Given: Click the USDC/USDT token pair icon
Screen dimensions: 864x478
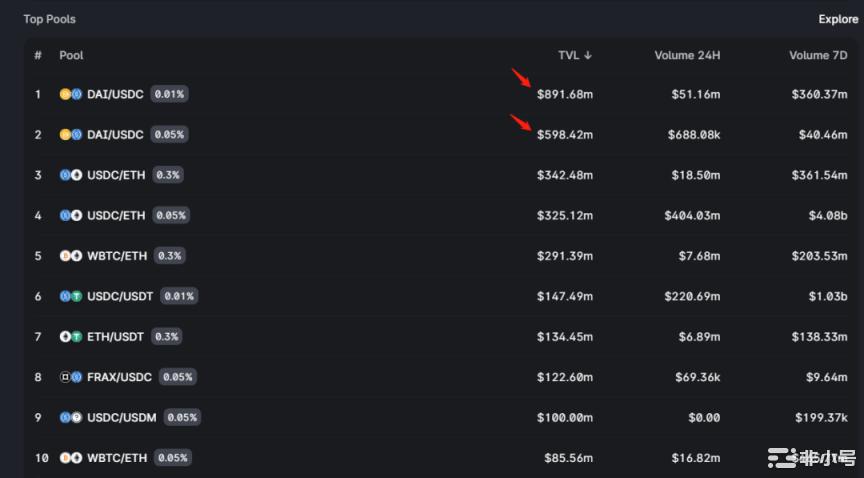Looking at the screenshot, I should pos(70,296).
